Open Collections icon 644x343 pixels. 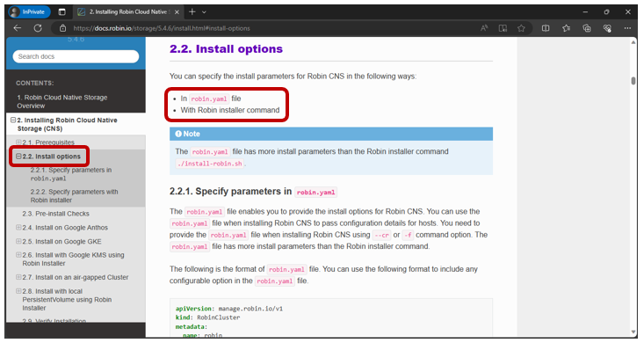click(x=587, y=28)
